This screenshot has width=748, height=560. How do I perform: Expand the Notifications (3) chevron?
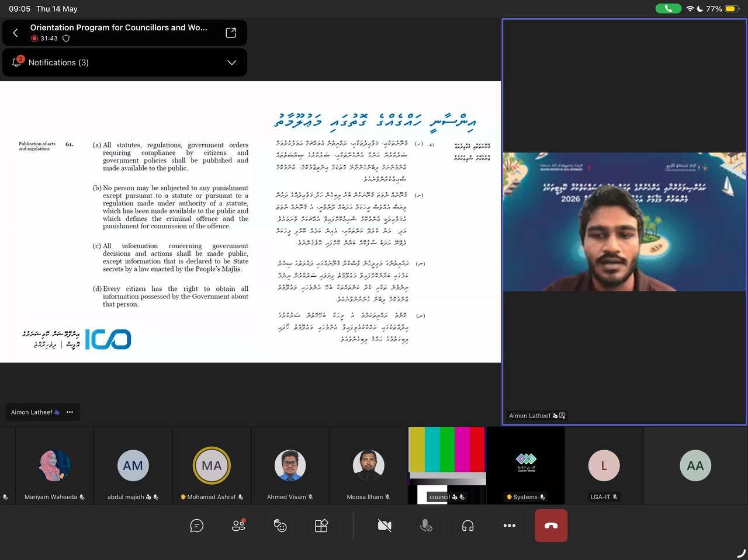[x=232, y=62]
